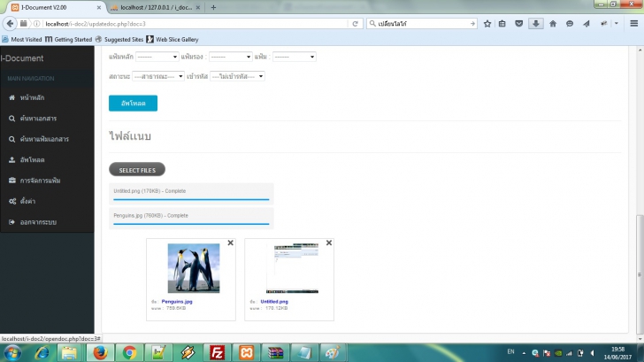Viewport: 644px width, 362px height.
Task: Click the taskbar volume icon
Action: [592, 353]
